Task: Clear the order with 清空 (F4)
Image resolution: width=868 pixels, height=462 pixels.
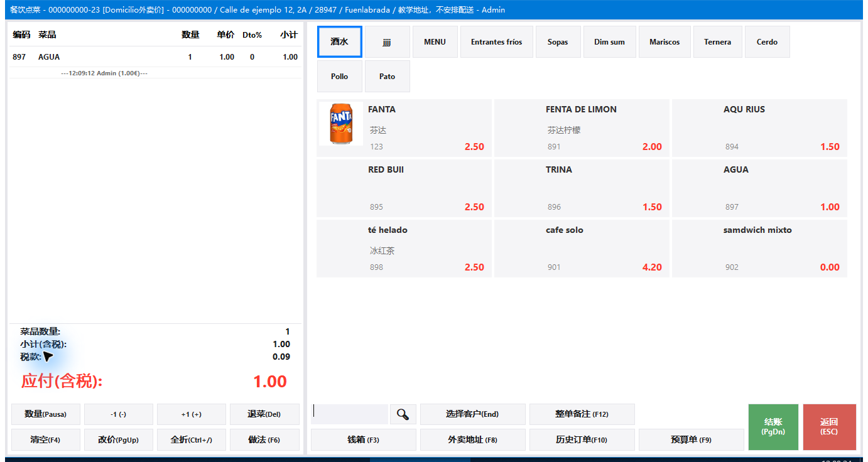Action: (x=45, y=440)
